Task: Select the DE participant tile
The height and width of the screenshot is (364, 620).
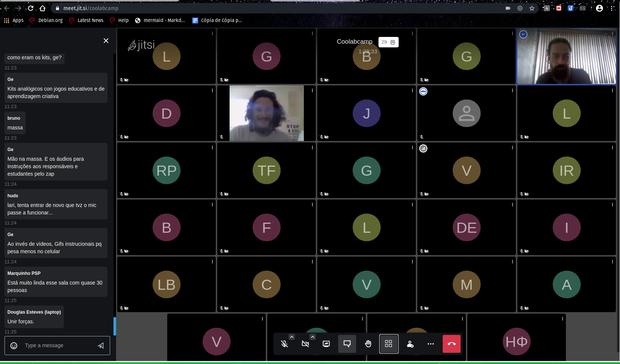Action: pos(467,228)
